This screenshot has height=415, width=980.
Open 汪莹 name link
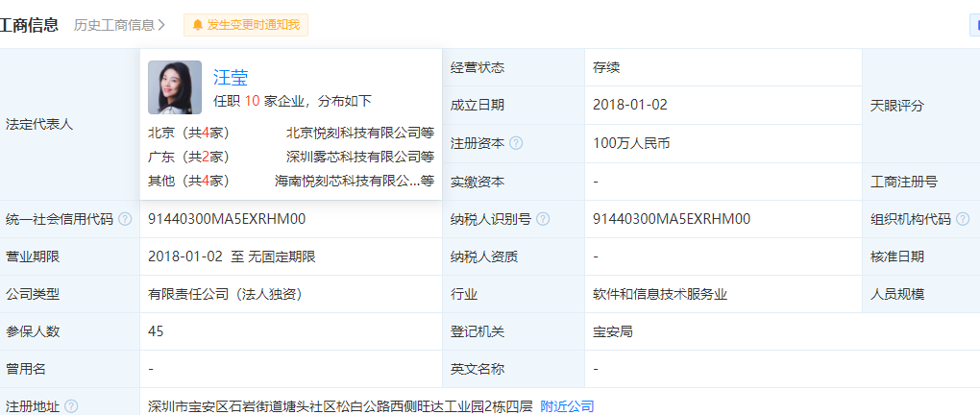pos(231,77)
